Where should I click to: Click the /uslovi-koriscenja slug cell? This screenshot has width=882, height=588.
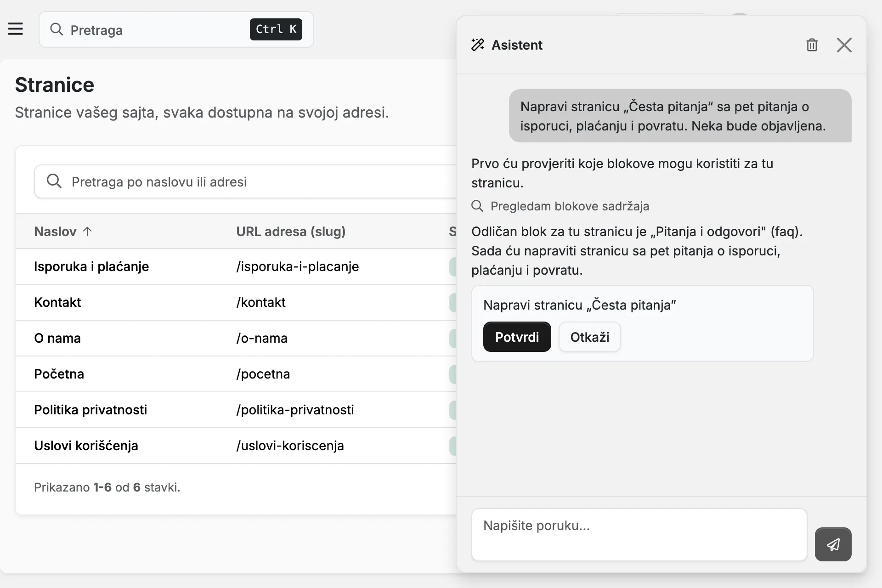point(290,446)
